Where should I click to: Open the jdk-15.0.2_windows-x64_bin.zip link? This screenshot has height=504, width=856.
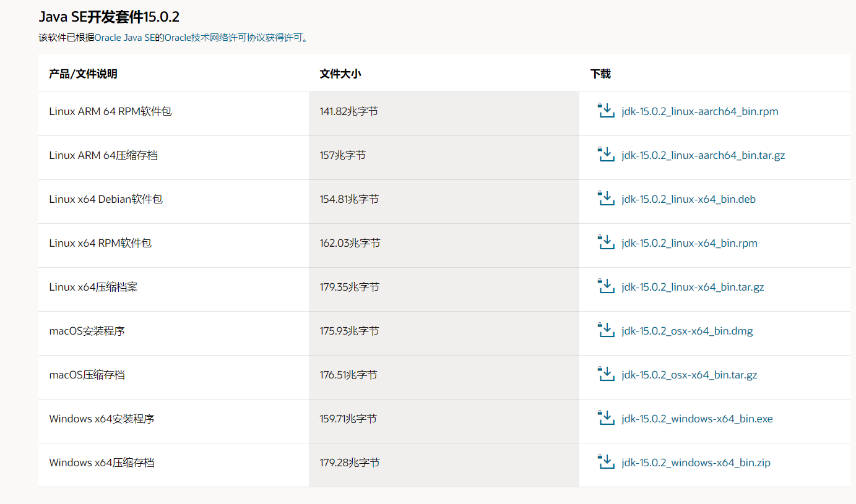click(x=696, y=463)
